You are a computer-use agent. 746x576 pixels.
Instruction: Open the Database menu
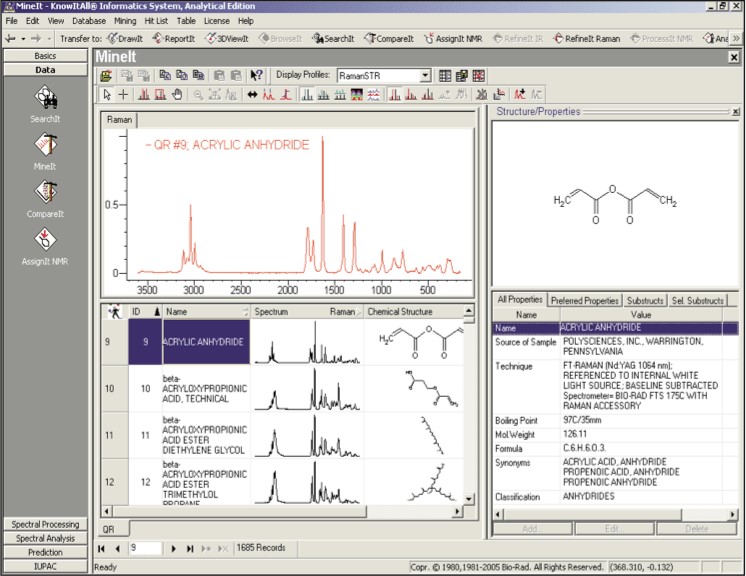89,21
